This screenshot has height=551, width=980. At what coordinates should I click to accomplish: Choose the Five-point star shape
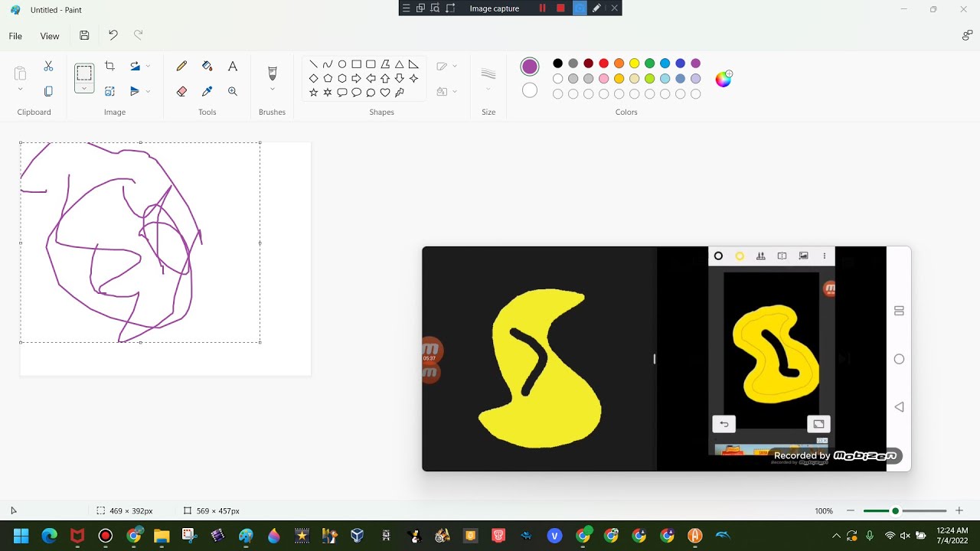[x=313, y=93]
